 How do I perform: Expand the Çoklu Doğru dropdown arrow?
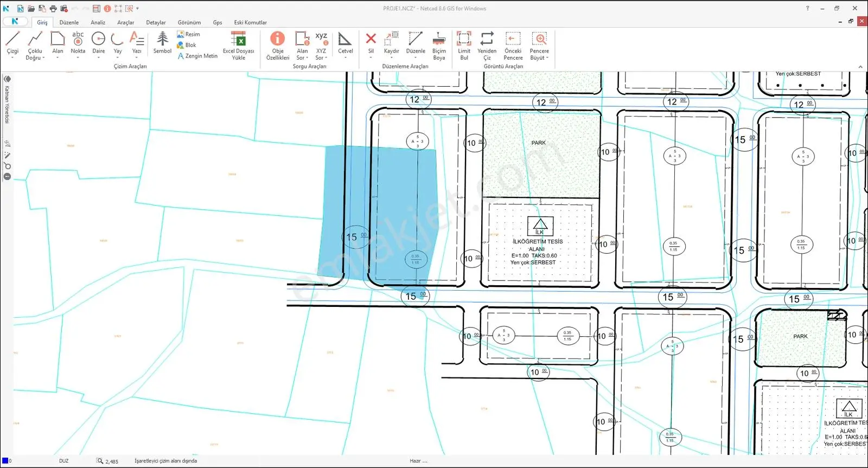click(x=43, y=58)
